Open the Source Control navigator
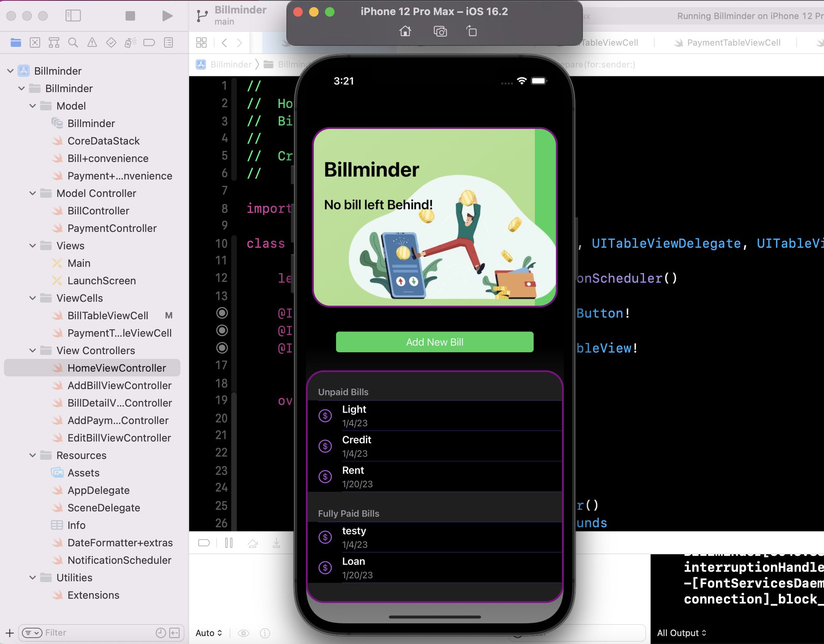Image resolution: width=824 pixels, height=644 pixels. 35,42
